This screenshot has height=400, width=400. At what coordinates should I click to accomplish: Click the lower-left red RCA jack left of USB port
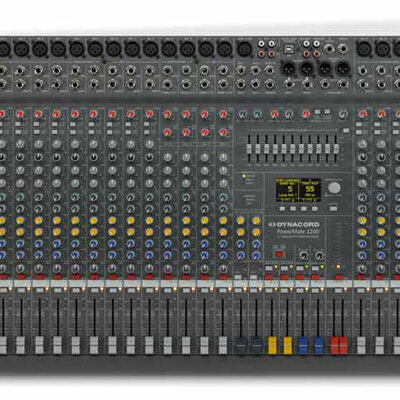(262, 53)
